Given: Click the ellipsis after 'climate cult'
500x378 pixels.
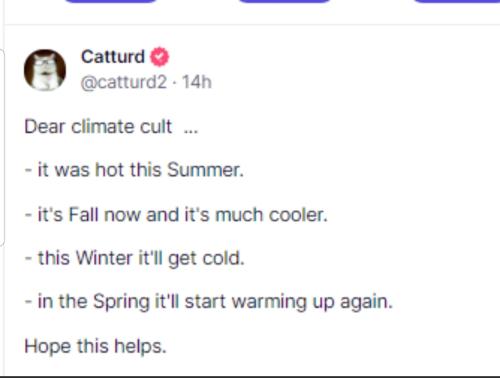Looking at the screenshot, I should 191,131.
